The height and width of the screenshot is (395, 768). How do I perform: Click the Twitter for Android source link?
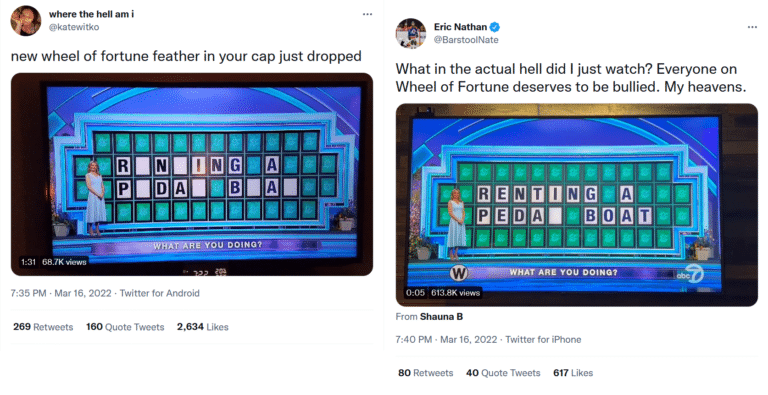(160, 293)
